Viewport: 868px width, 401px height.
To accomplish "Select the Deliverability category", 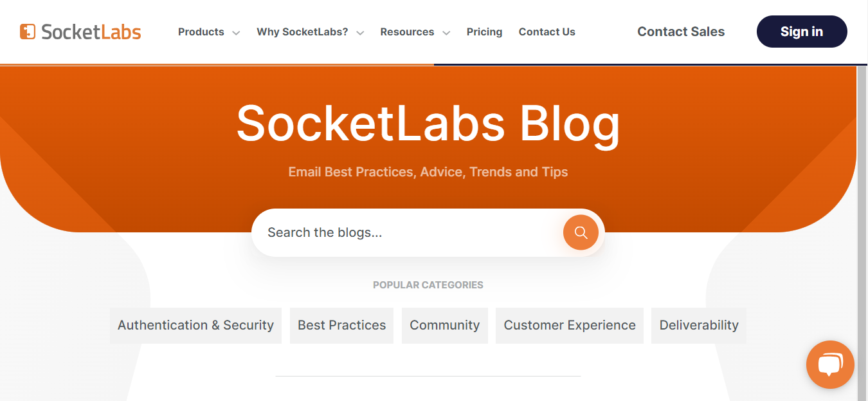I will click(x=698, y=325).
